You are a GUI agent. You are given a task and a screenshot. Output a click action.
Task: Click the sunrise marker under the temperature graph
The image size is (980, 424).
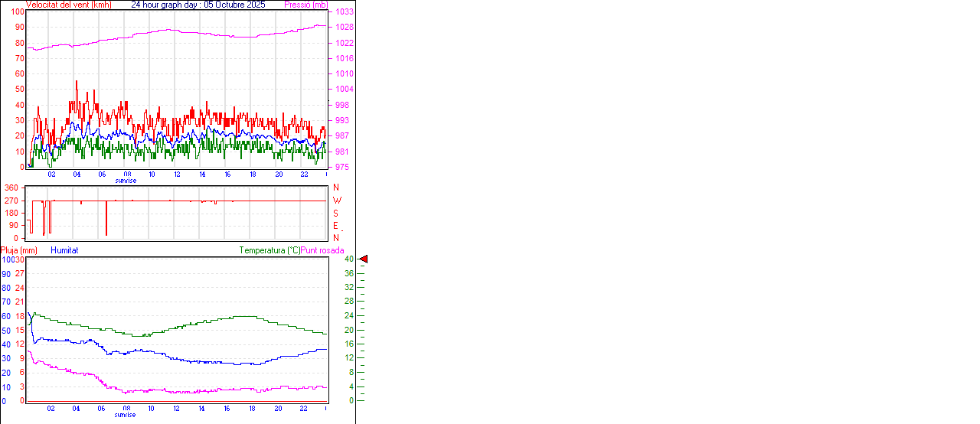click(126, 415)
